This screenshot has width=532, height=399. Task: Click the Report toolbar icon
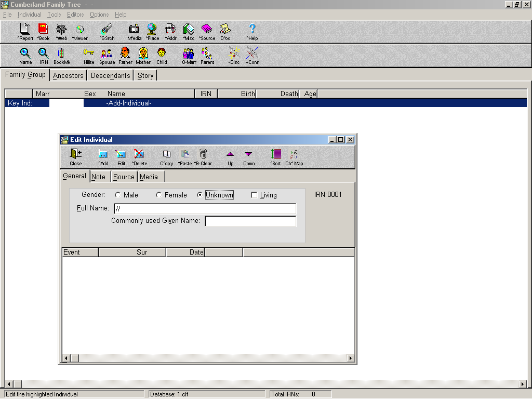pyautogui.click(x=25, y=30)
